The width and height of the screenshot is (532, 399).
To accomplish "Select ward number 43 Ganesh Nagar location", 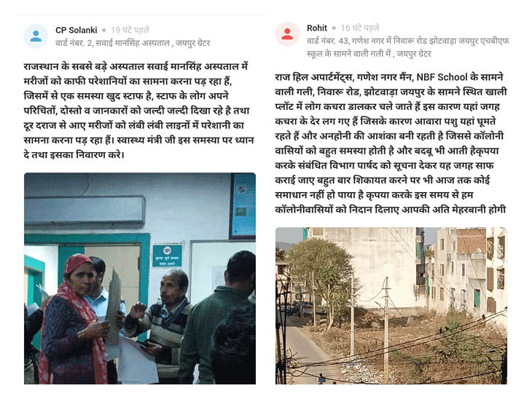I will click(408, 47).
